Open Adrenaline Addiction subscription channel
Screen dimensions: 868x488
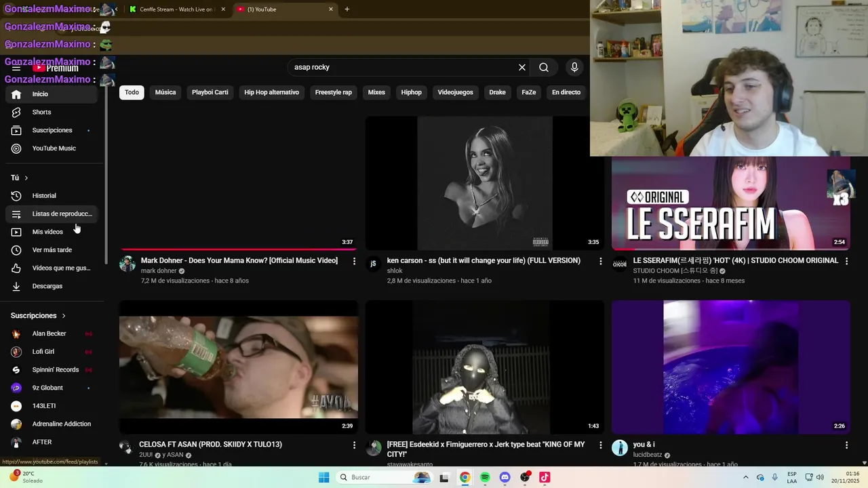(52, 424)
